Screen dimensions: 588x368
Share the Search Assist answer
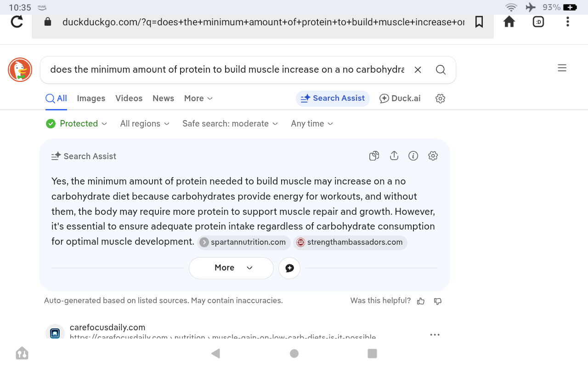pos(394,156)
